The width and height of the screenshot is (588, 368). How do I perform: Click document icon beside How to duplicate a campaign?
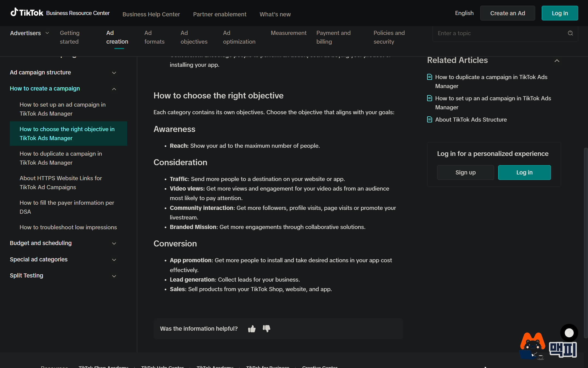(430, 77)
